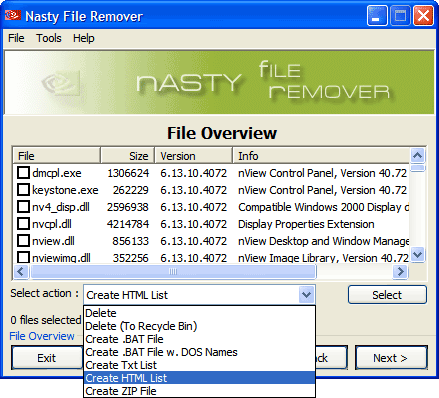Image resolution: width=439 pixels, height=398 pixels.
Task: Tick the checkbox for nviewimg.dll
Action: click(23, 257)
